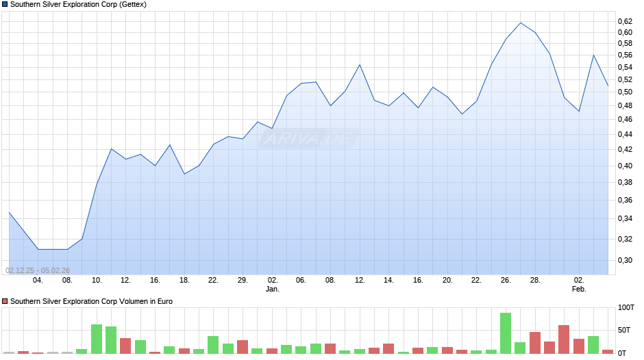
Task: Click the 'Southern Silver Exploration Corp Volumen in Euro' label
Action: point(91,301)
